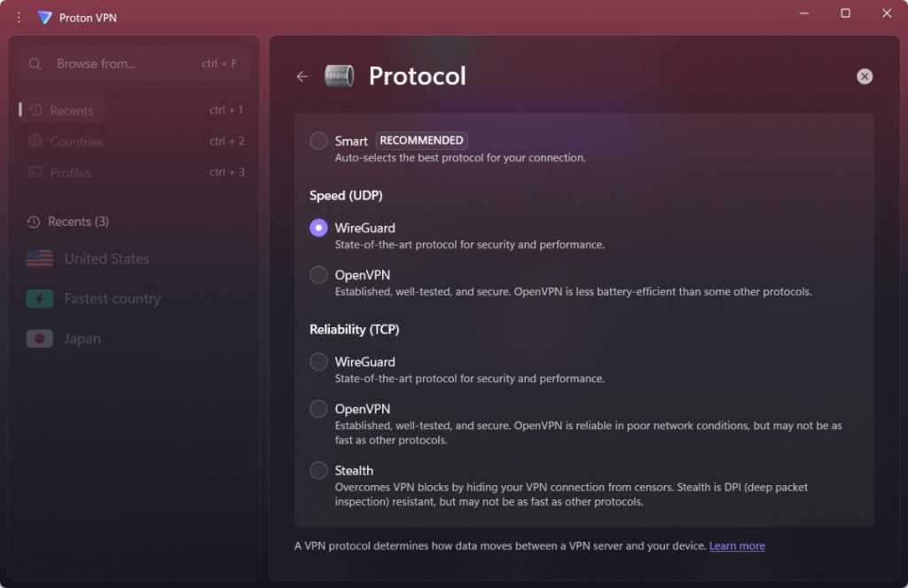Screen dimensions: 908x588
Task: Enable the Stealth protocol option
Action: 318,471
